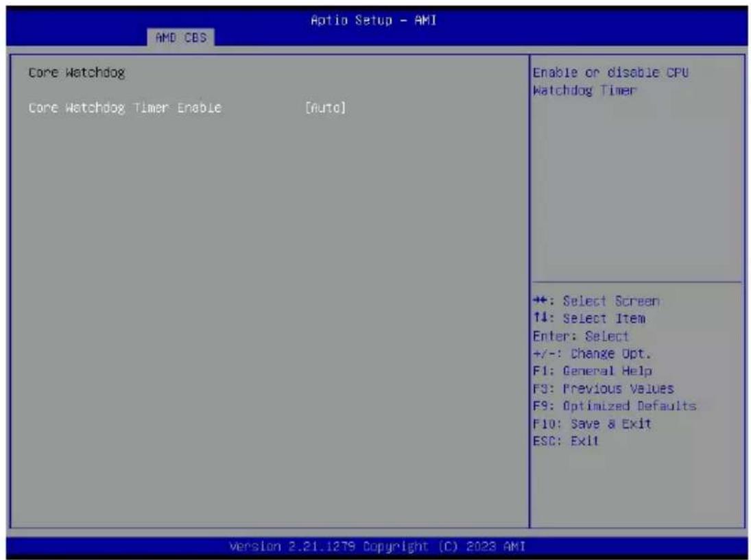Image resolution: width=751 pixels, height=560 pixels.
Task: Open the Core Watchdog Timer Enable [Auto] value
Action: pos(325,108)
